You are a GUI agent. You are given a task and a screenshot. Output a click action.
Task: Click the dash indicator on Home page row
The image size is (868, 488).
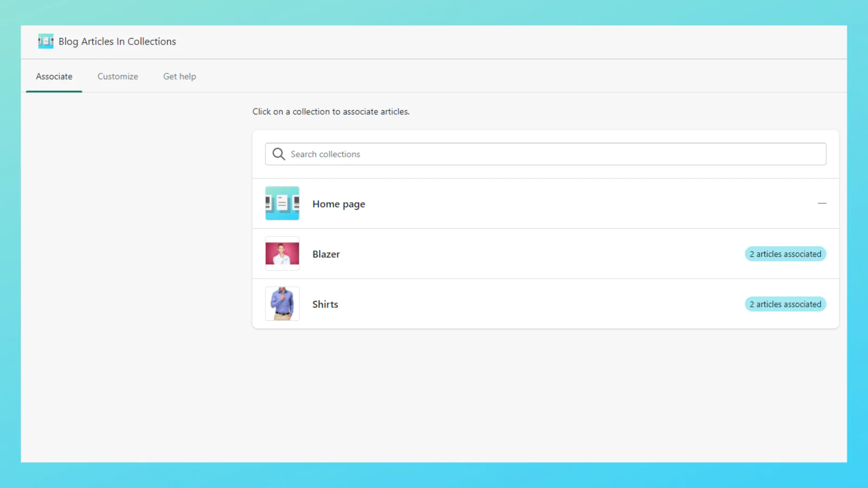click(x=822, y=203)
